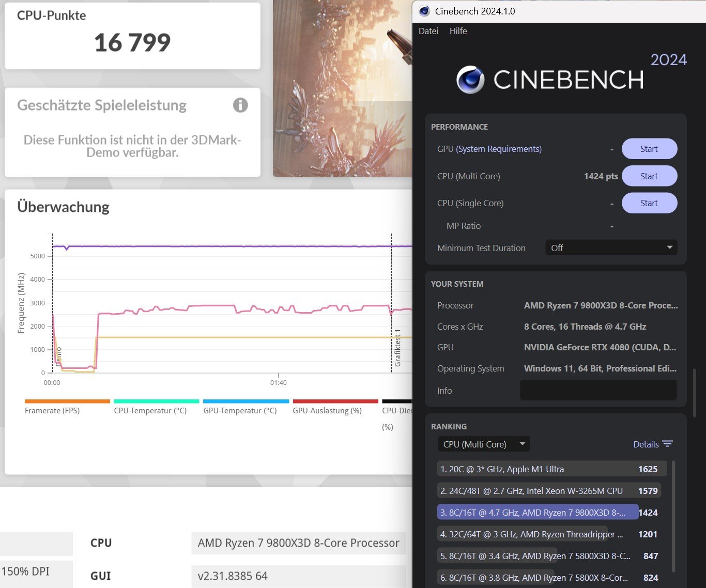Click the 150% DPI value
Screen dimensions: 706x588
point(26,571)
